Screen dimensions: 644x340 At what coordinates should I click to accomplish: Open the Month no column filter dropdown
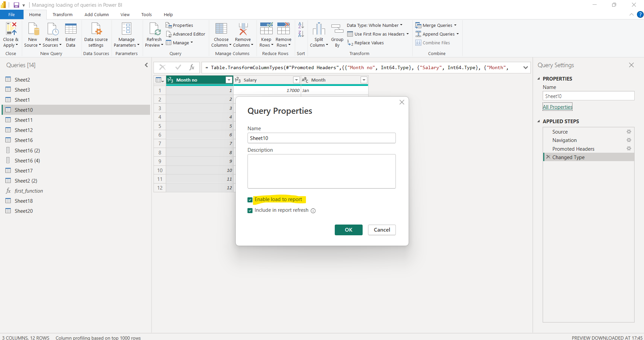point(229,80)
